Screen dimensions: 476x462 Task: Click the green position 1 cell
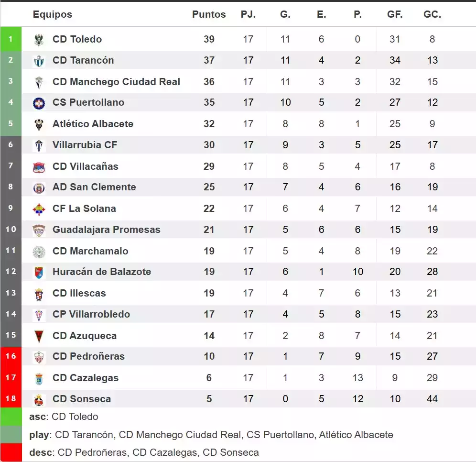[x=11, y=39]
